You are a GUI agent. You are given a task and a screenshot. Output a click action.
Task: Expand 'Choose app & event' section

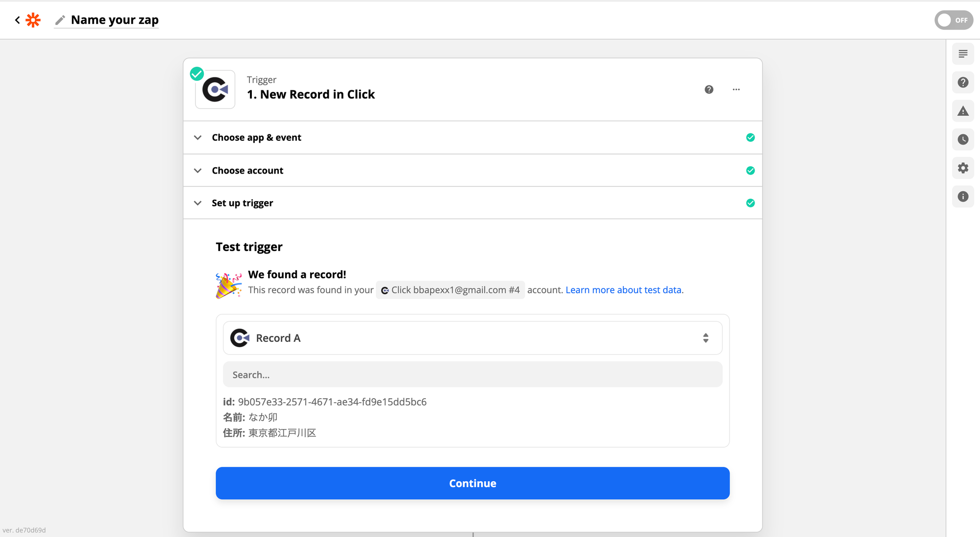coord(472,137)
